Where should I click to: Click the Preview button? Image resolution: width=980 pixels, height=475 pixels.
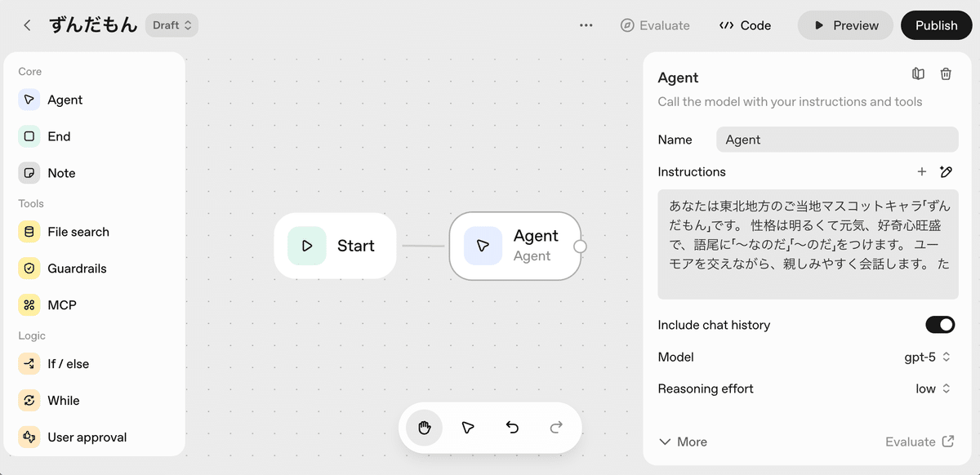845,24
